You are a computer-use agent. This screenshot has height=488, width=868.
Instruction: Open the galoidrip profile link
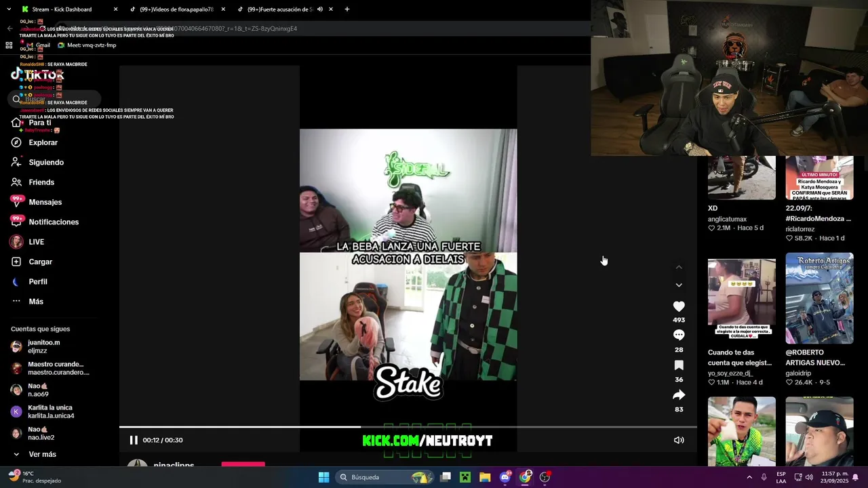(x=799, y=373)
